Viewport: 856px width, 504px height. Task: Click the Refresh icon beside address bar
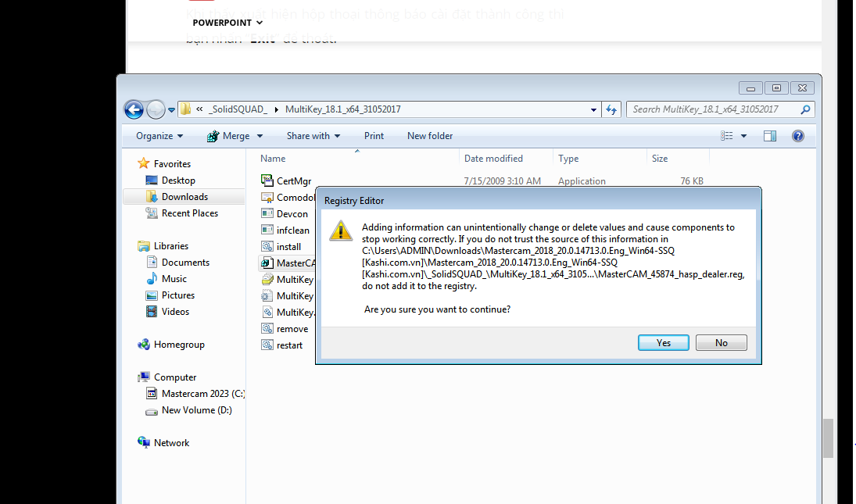[x=612, y=109]
